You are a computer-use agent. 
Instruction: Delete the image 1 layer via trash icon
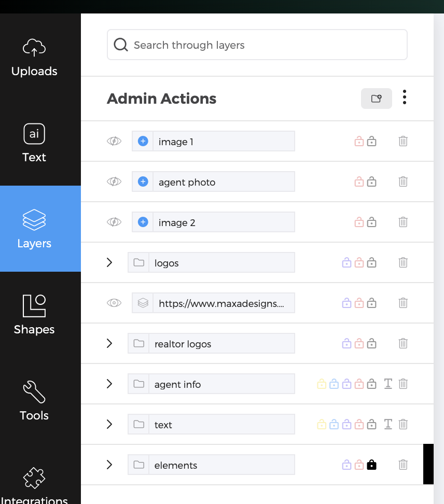(x=403, y=141)
